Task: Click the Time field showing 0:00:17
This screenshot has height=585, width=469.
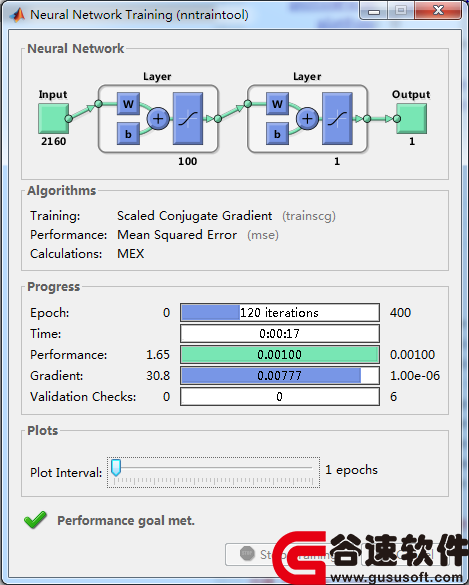Action: coord(280,333)
